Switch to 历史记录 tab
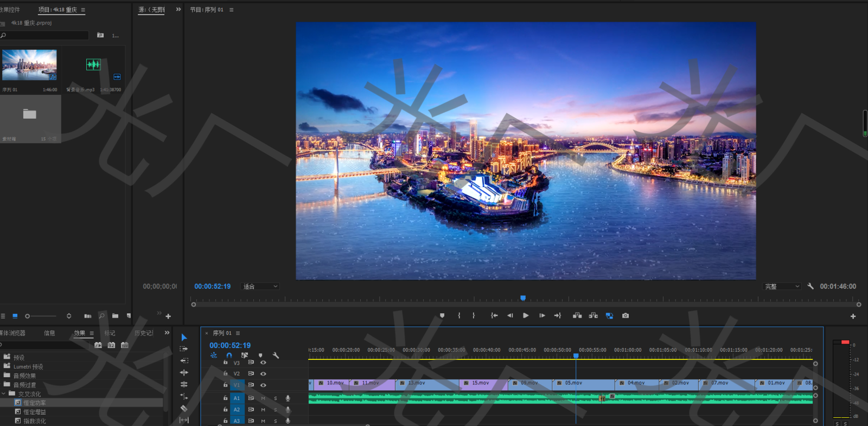The width and height of the screenshot is (868, 426). [144, 333]
